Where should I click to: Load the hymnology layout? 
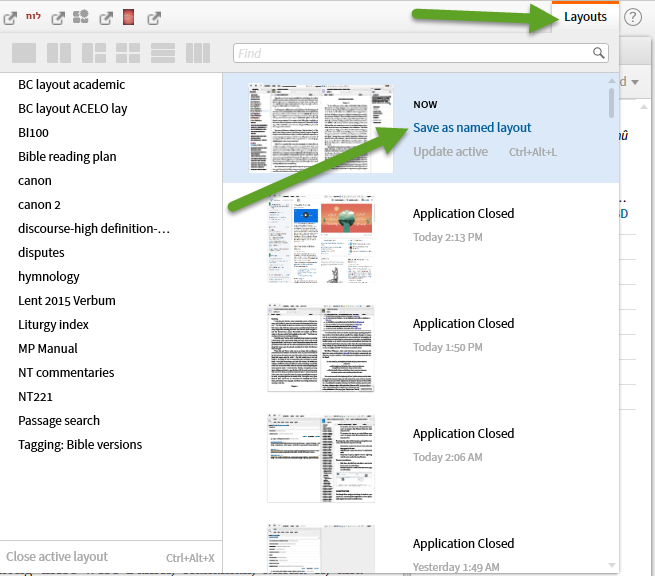pyautogui.click(x=48, y=277)
